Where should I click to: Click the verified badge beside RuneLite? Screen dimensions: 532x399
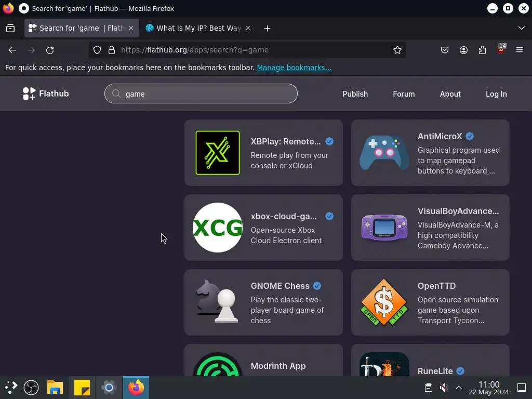pos(460,371)
